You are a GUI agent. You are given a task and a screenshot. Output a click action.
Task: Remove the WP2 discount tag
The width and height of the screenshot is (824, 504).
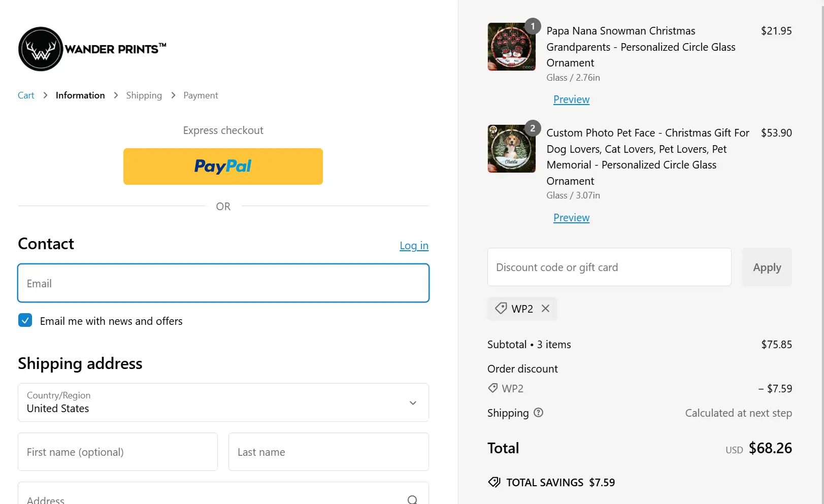pos(545,308)
